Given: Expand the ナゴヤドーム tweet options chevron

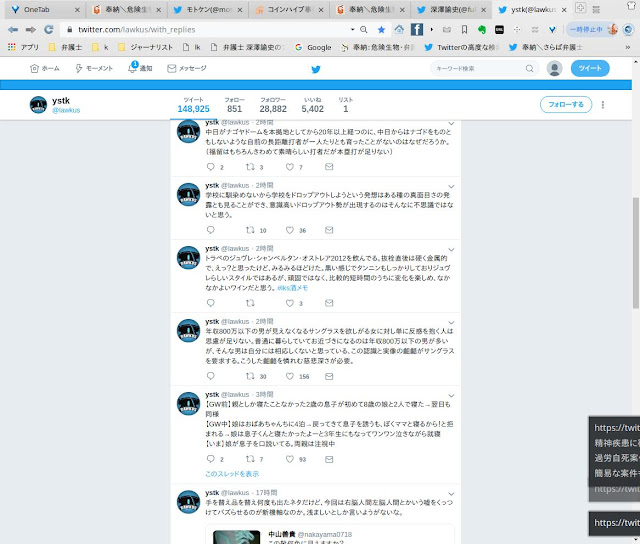Looking at the screenshot, I should tap(451, 123).
